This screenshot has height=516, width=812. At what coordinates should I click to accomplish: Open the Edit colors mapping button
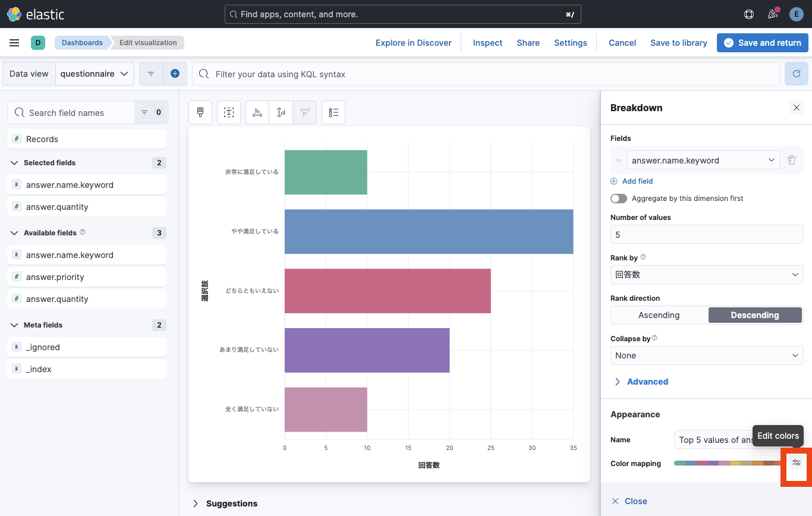(797, 462)
